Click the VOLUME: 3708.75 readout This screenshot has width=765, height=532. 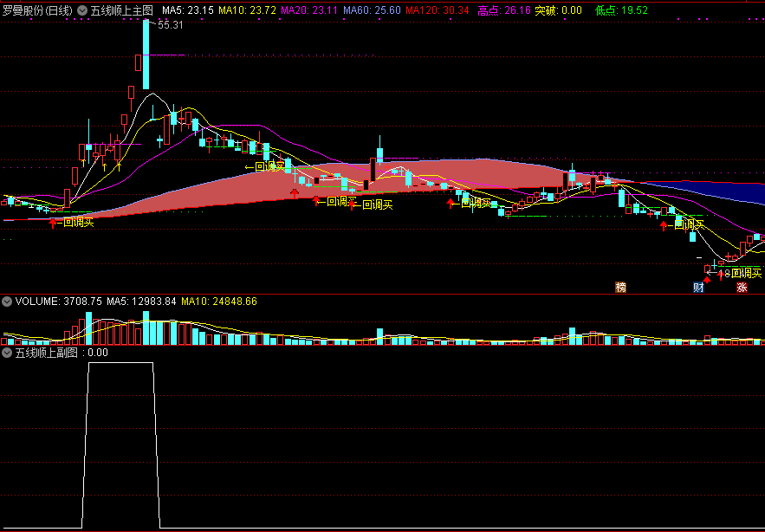click(x=59, y=302)
